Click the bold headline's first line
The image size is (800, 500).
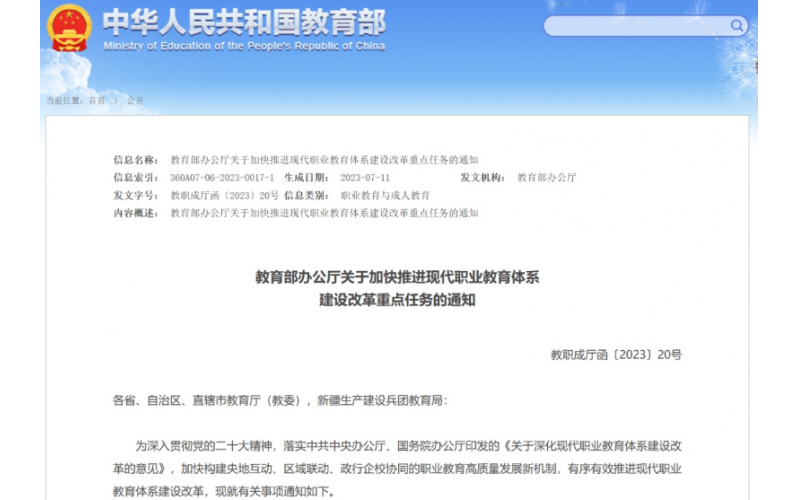pos(397,277)
